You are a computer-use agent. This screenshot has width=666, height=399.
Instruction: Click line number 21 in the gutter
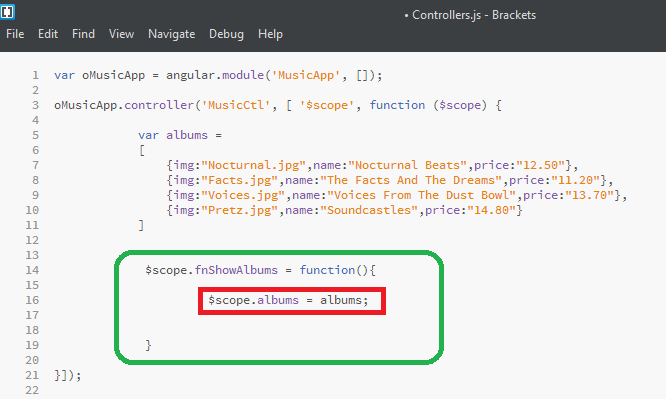click(32, 375)
